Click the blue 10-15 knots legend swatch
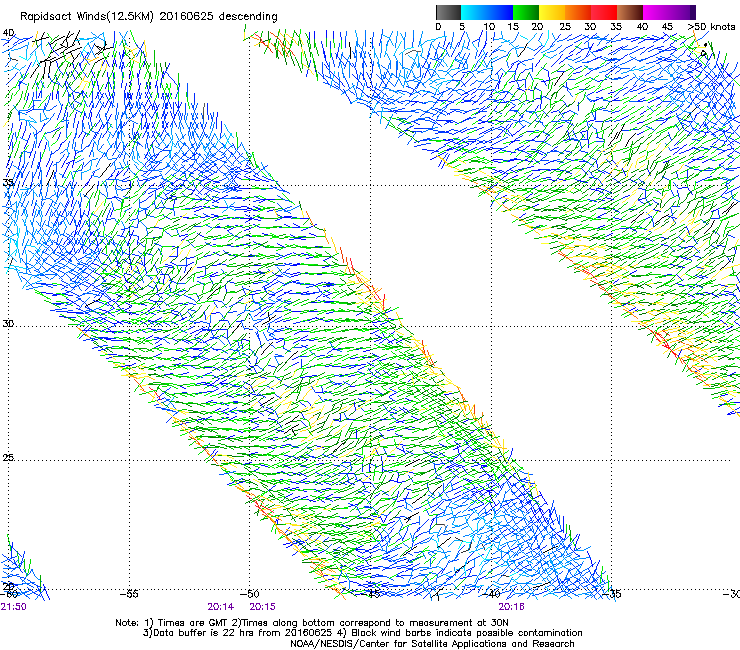The height and width of the screenshot is (650, 740). [500, 12]
